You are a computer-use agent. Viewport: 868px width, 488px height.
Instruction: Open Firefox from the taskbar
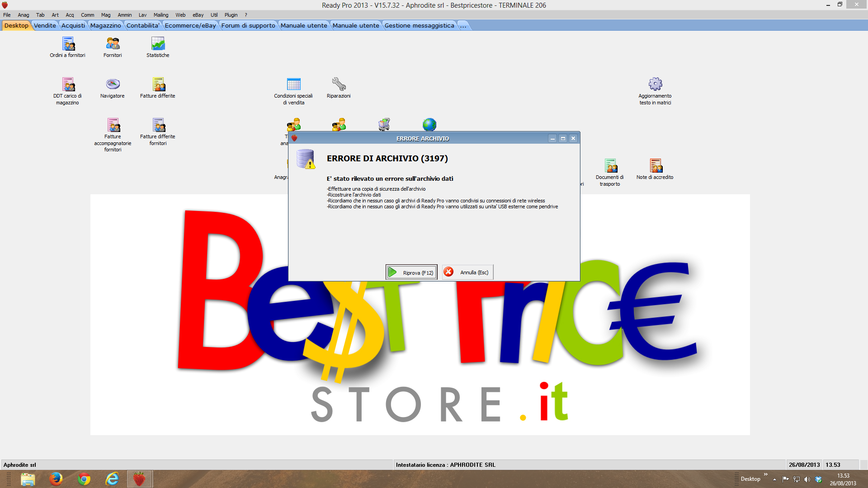(56, 479)
